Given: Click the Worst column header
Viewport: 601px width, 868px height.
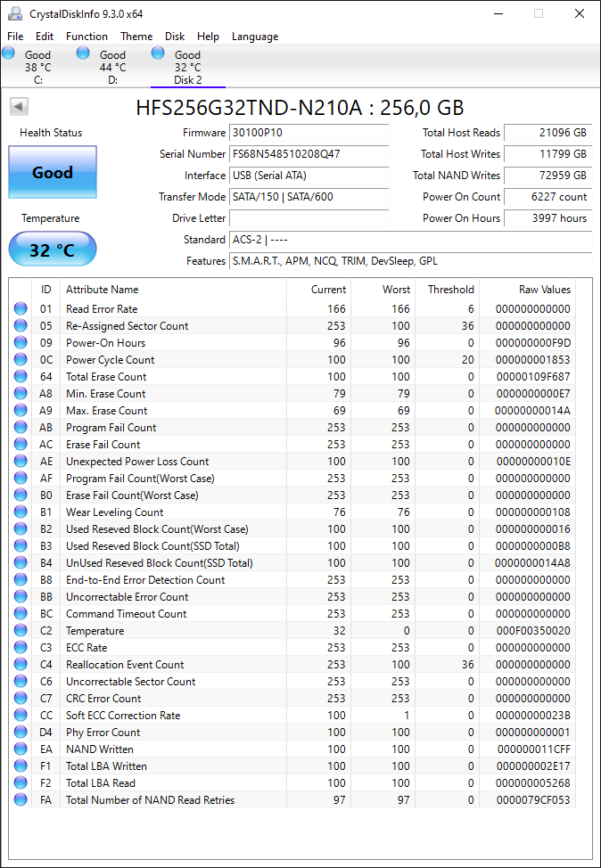Looking at the screenshot, I should pyautogui.click(x=383, y=290).
